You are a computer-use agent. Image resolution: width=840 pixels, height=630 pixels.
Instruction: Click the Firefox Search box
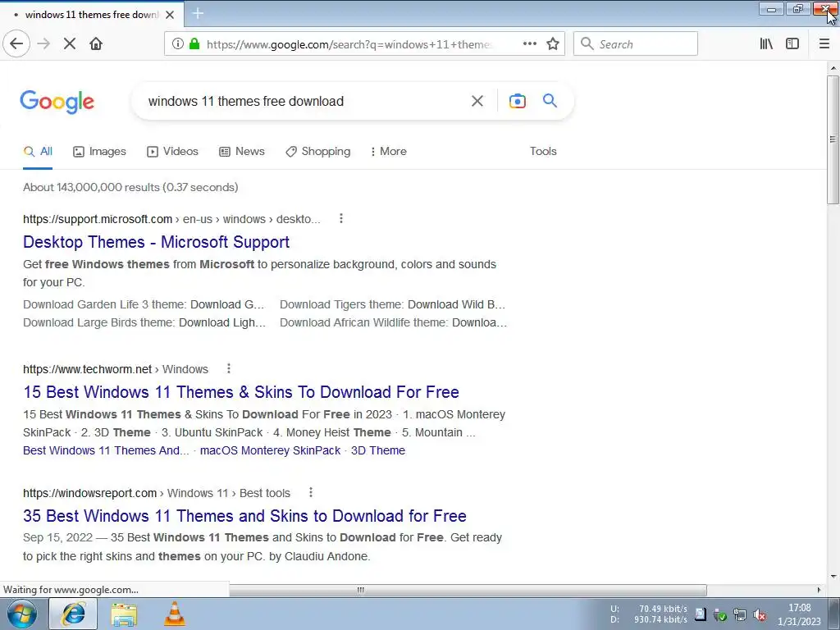coord(636,44)
